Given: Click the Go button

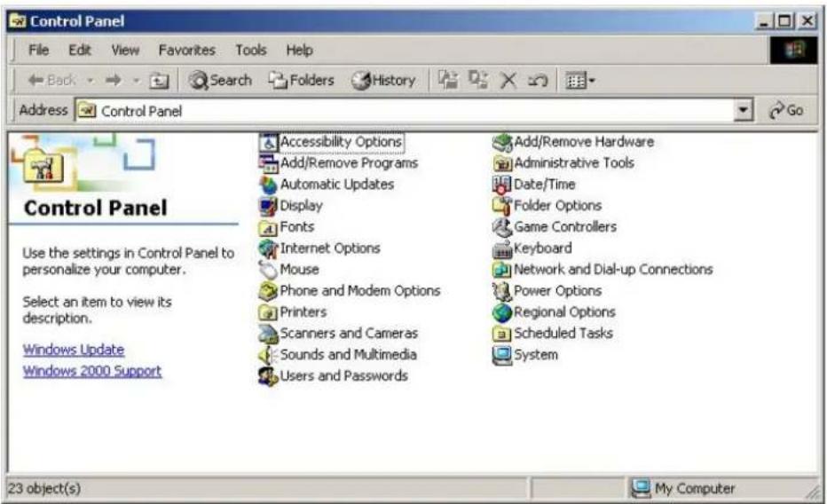Looking at the screenshot, I should (x=786, y=110).
